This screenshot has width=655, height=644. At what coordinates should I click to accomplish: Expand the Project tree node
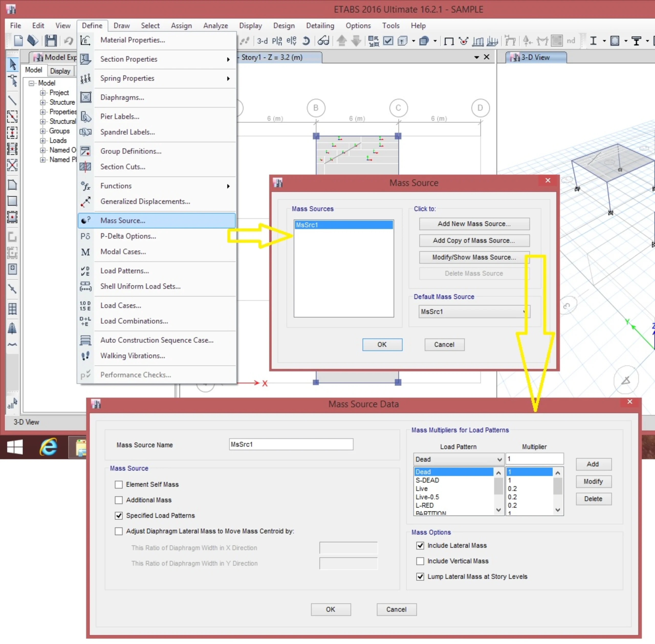point(43,93)
